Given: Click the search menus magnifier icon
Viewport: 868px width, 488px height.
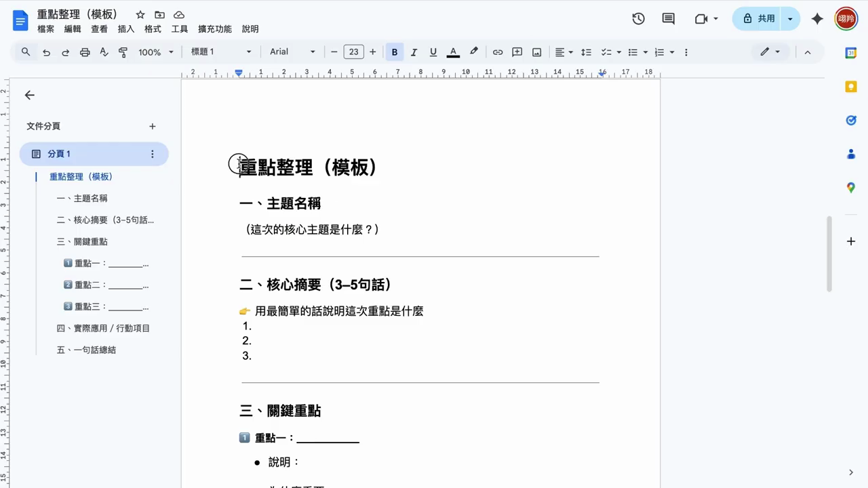Looking at the screenshot, I should point(26,52).
